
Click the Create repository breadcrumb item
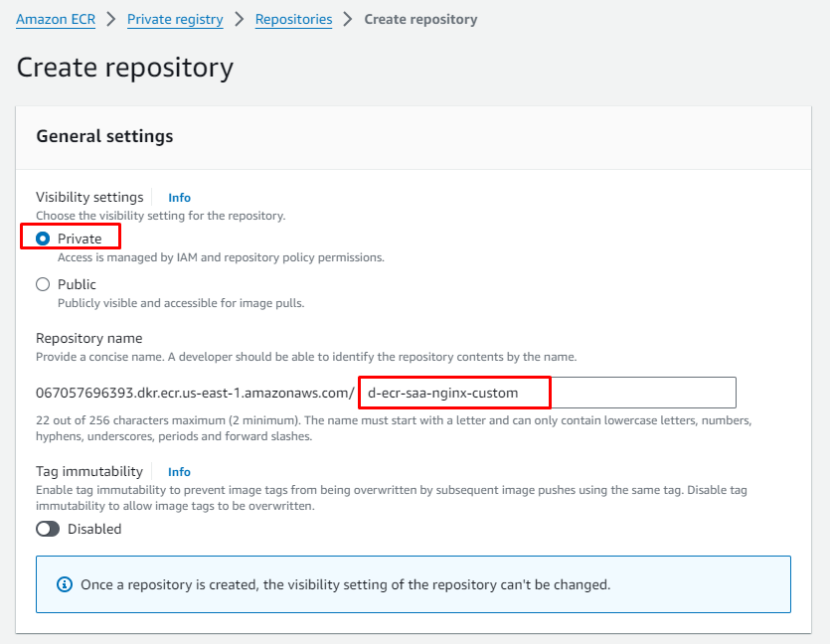click(x=420, y=19)
